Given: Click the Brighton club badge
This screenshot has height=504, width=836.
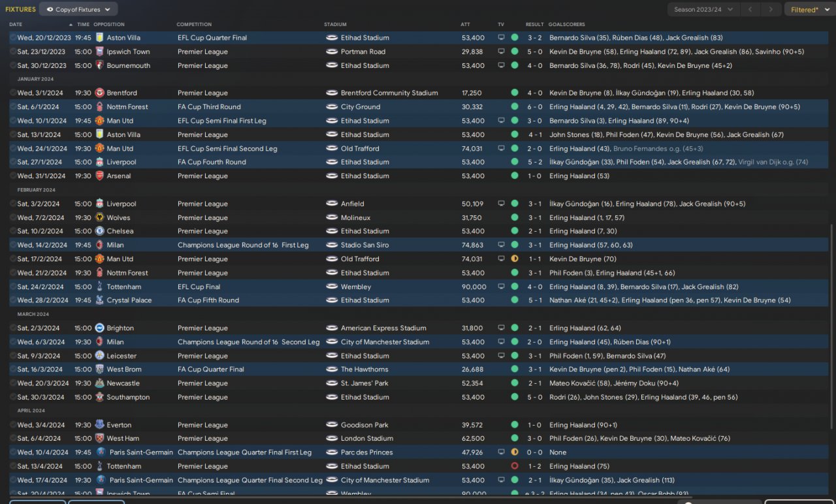Looking at the screenshot, I should click(100, 328).
